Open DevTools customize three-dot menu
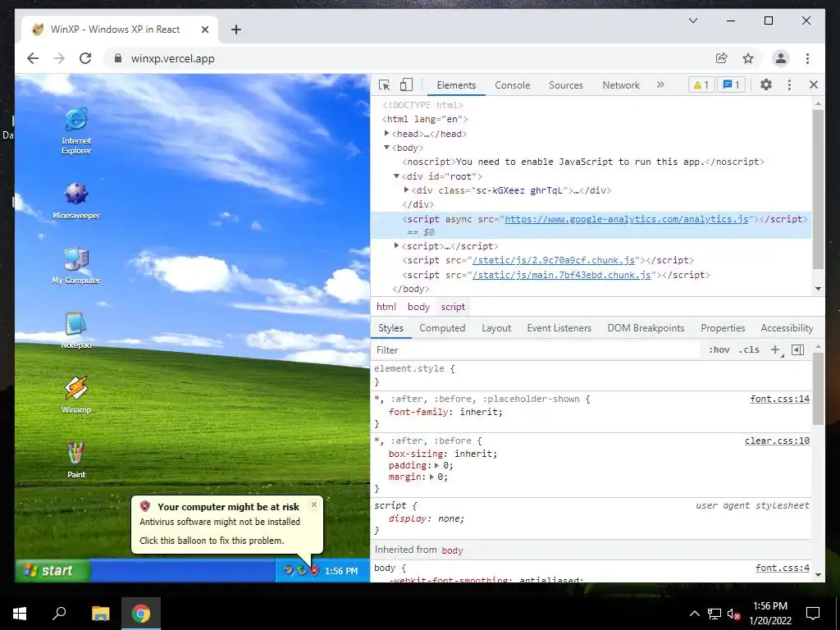This screenshot has width=840, height=630. (x=789, y=84)
